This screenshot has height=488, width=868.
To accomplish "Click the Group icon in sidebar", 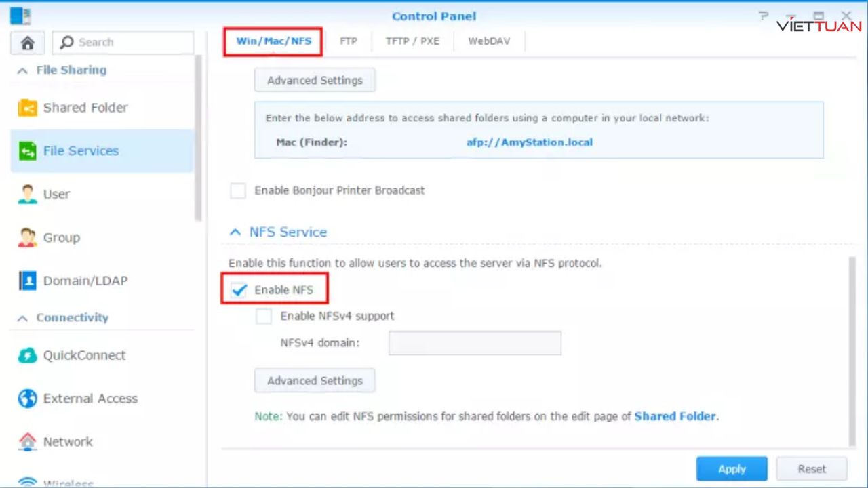I will pos(28,238).
